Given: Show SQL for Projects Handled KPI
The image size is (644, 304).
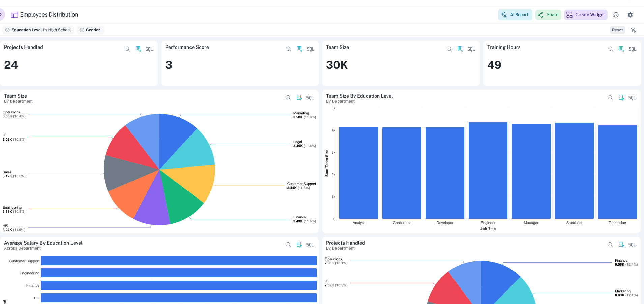Looking at the screenshot, I should 149,49.
